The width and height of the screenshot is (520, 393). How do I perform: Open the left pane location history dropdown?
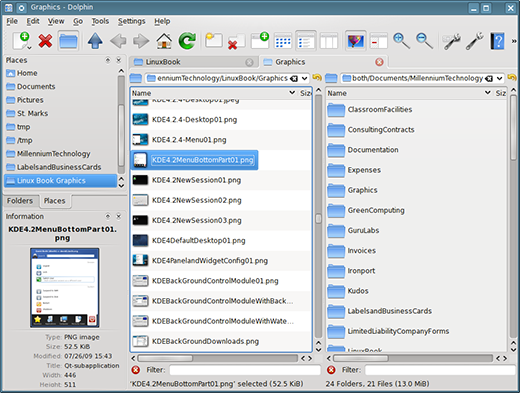click(305, 79)
